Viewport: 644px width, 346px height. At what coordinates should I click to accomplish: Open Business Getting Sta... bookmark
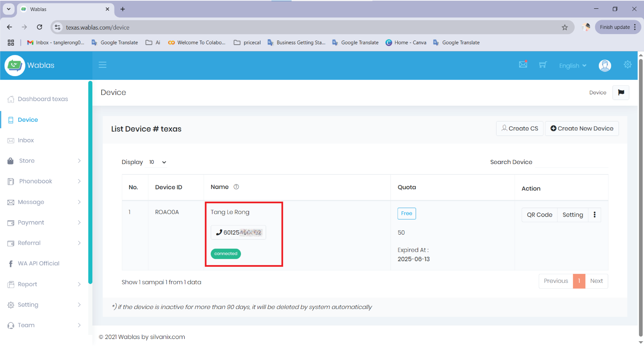click(296, 43)
